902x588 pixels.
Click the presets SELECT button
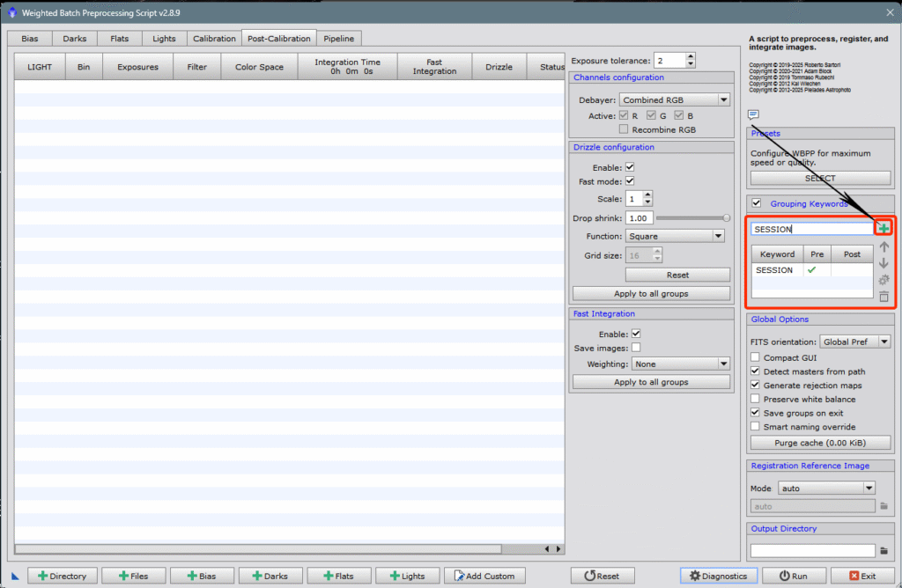tap(820, 179)
